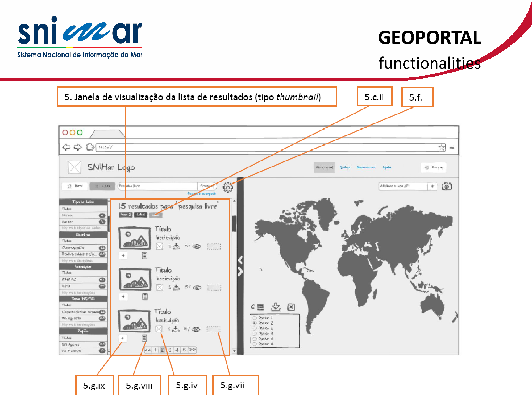Image resolution: width=532 pixels, height=399 pixels.
Task: Click the camera snapshot icon above map
Action: (x=447, y=186)
